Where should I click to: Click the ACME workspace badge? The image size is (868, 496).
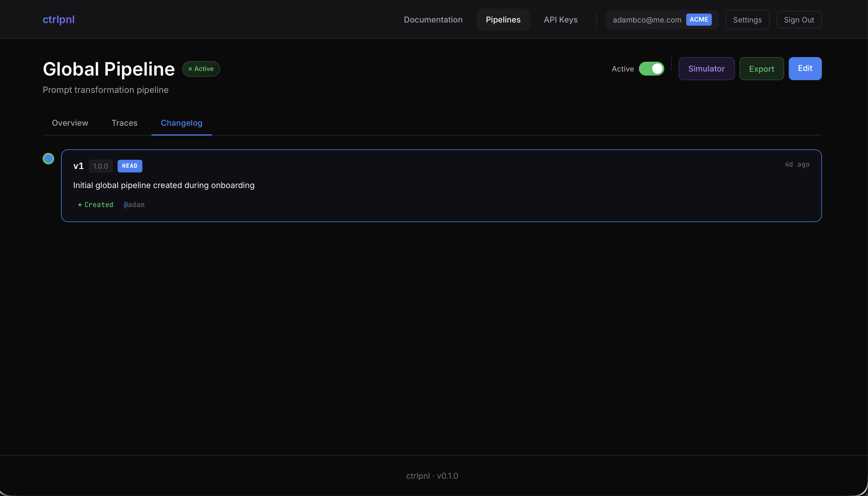699,19
